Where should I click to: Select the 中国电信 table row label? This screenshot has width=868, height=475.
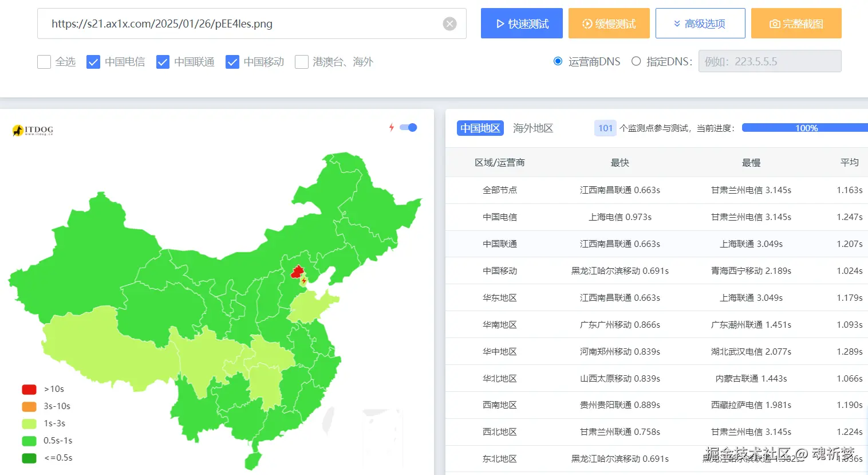point(500,217)
